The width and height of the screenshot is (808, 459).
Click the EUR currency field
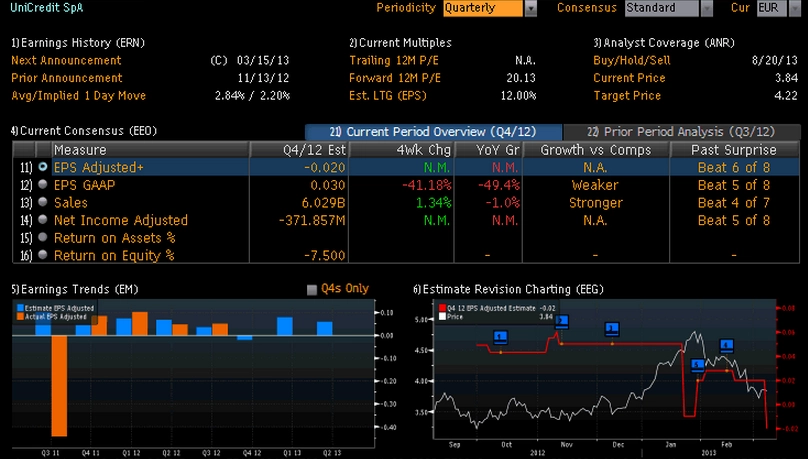pyautogui.click(x=771, y=8)
